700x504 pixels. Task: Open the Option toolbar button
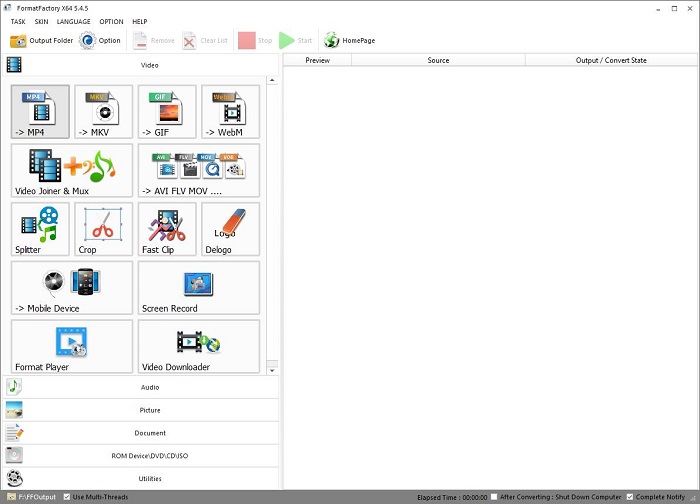pos(100,41)
